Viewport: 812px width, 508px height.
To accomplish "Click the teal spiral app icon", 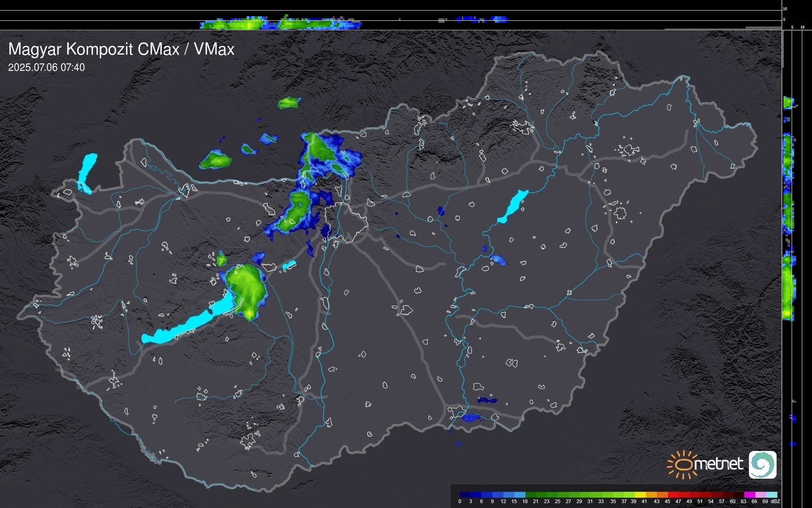I will [762, 464].
